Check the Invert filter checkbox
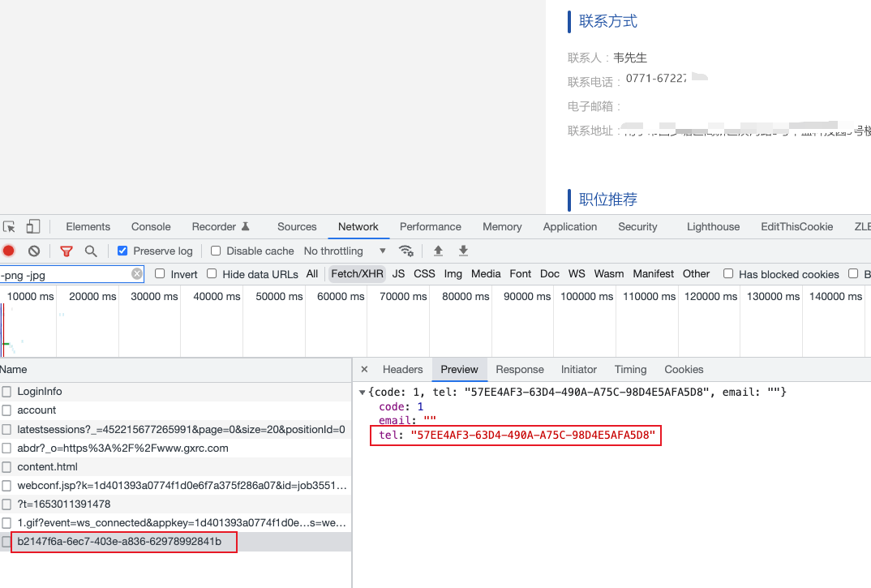This screenshot has height=588, width=871. coord(160,273)
